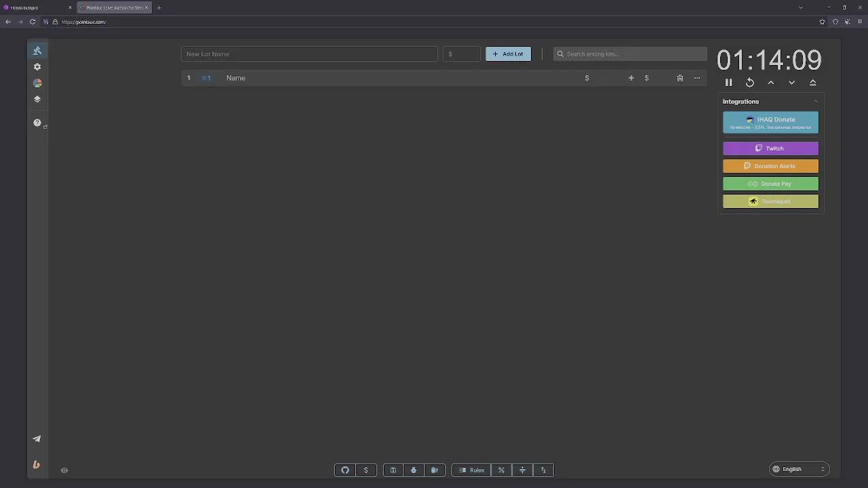Click the orange logo icon below the Telegram icon
The image size is (868, 488).
pyautogui.click(x=37, y=465)
